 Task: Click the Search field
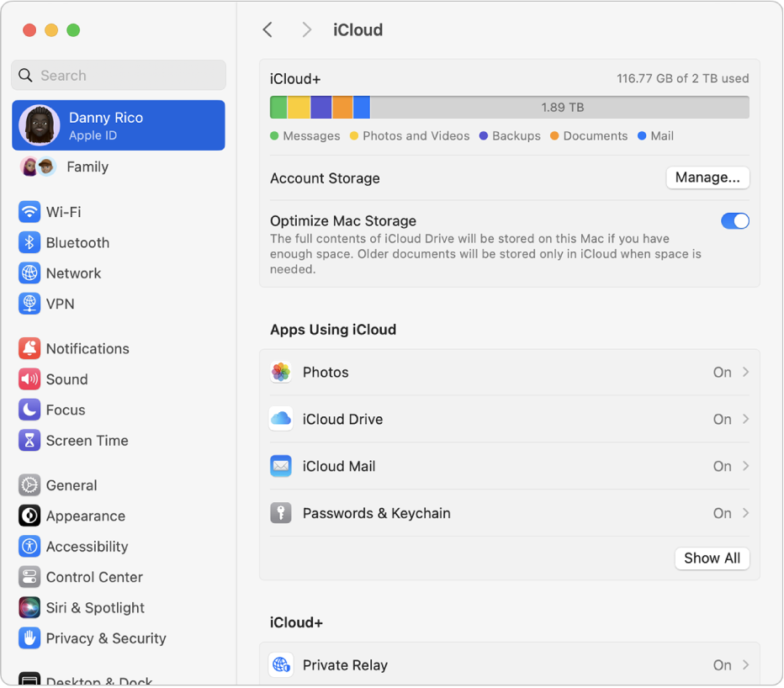pyautogui.click(x=119, y=76)
